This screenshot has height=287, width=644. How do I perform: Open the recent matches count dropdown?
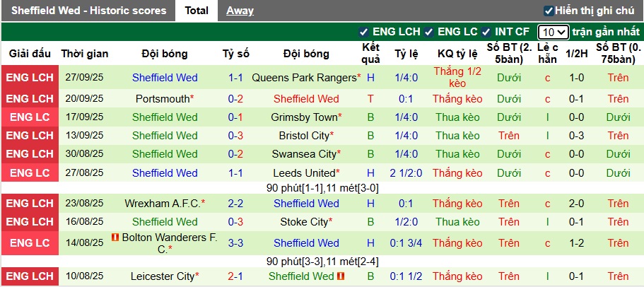tap(553, 32)
